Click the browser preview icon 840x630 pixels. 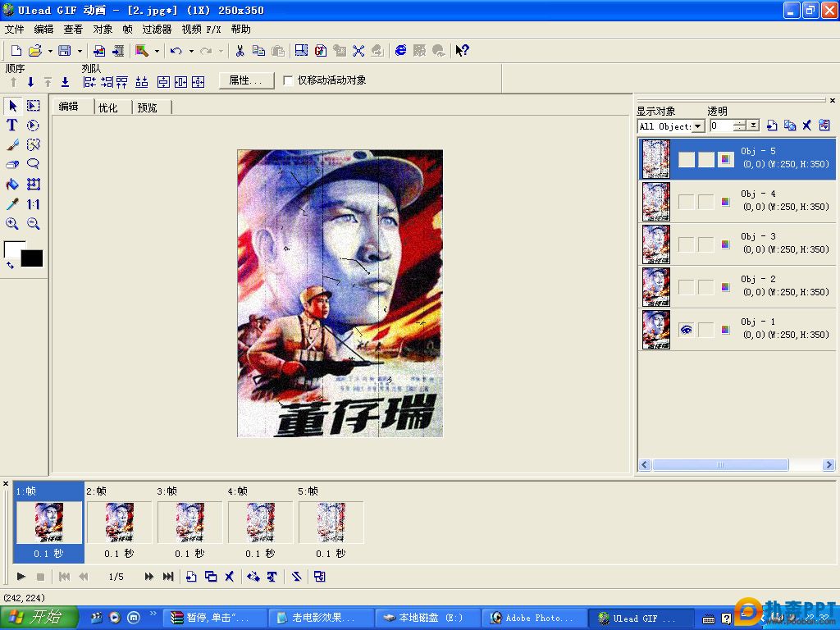click(x=400, y=50)
